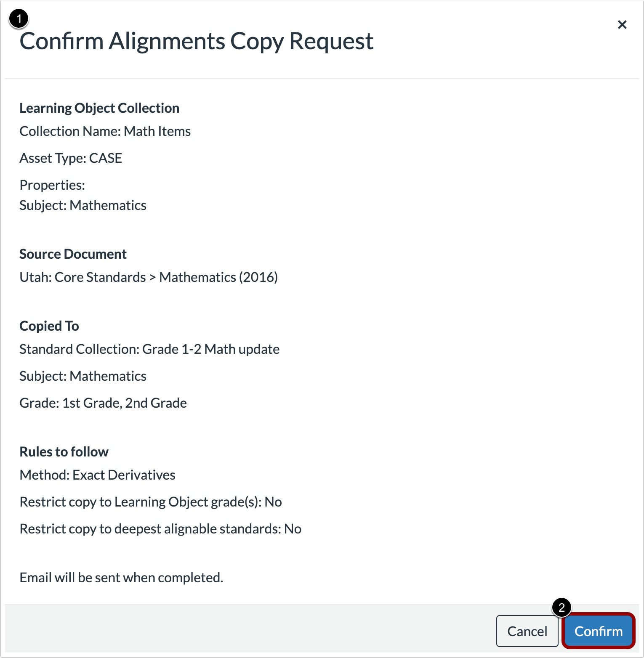Screen dimensions: 644x658
Task: Click the Grade 1st Grade 2nd Grade line
Action: point(103,403)
